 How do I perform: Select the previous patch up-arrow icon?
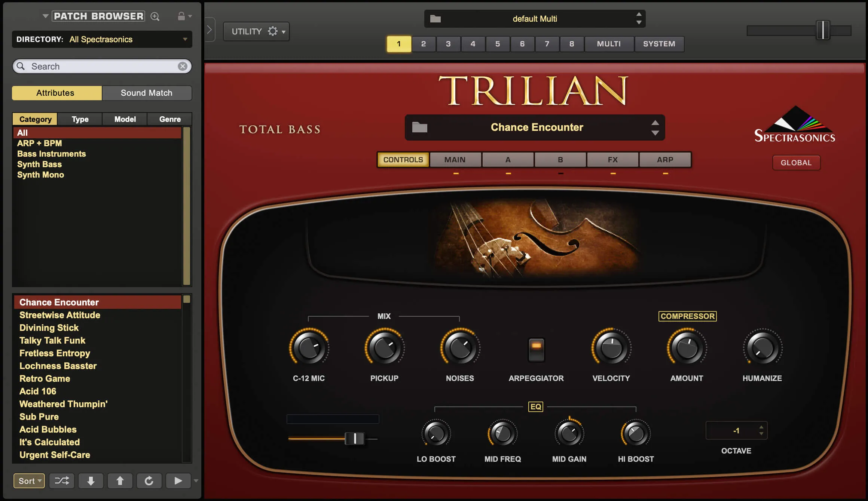pyautogui.click(x=120, y=481)
